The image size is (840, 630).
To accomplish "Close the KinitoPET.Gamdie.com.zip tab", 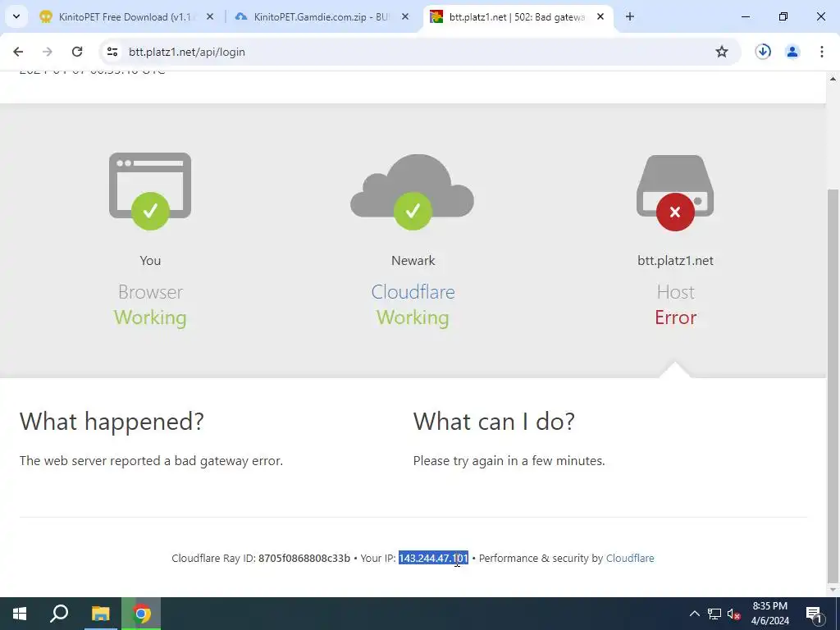I will [x=405, y=16].
